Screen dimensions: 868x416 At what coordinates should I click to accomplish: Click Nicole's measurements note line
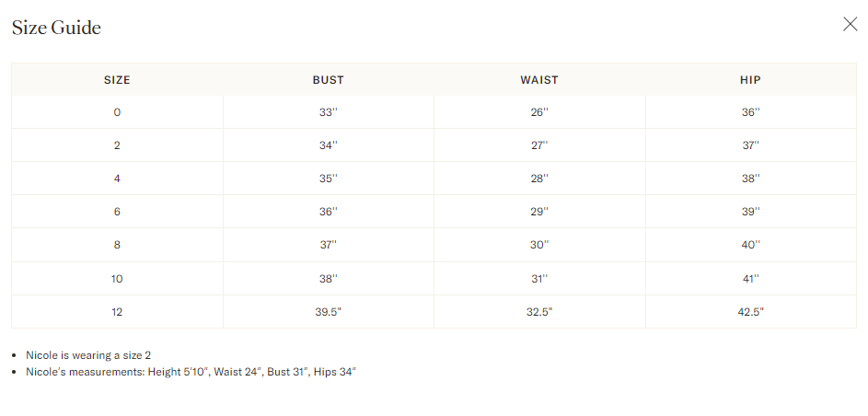pyautogui.click(x=191, y=372)
